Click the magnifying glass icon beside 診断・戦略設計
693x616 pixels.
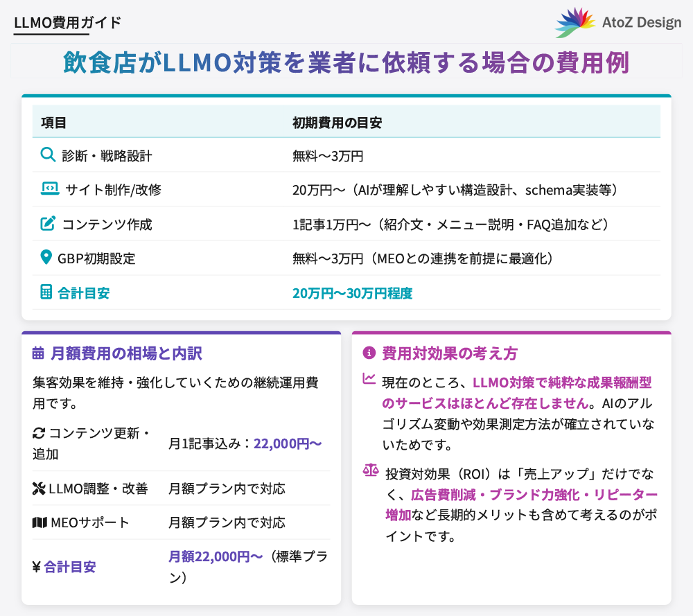tap(48, 155)
